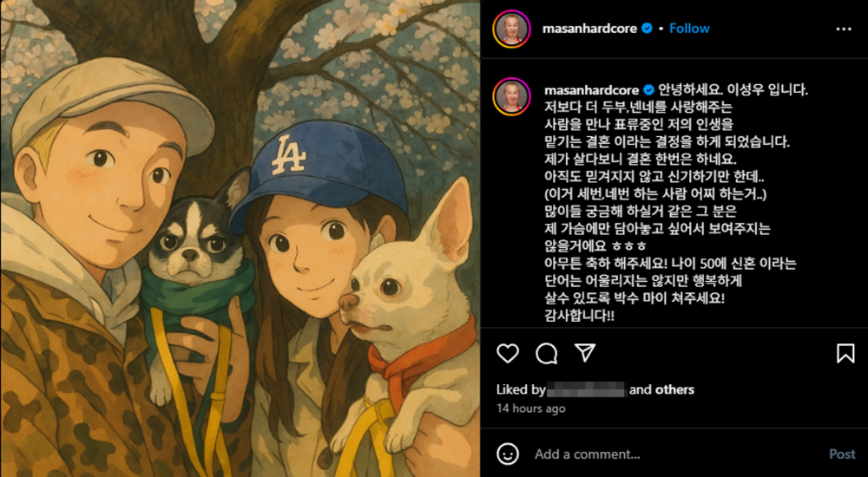Click the Post comment button

click(842, 454)
